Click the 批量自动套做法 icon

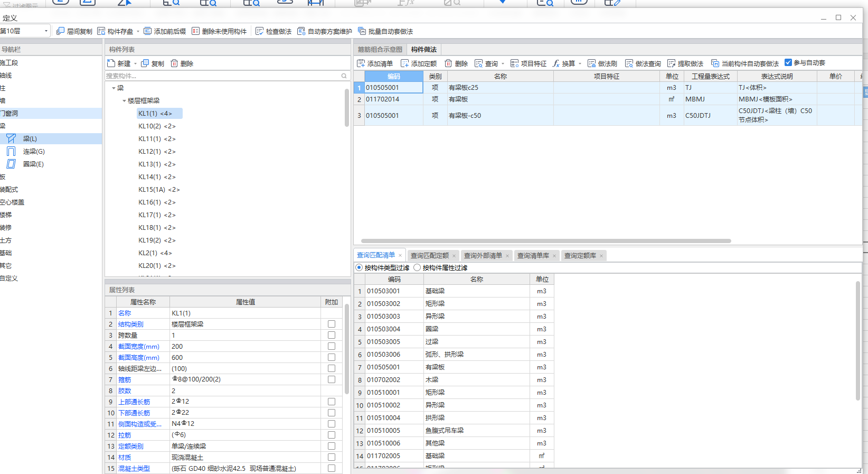pos(362,31)
